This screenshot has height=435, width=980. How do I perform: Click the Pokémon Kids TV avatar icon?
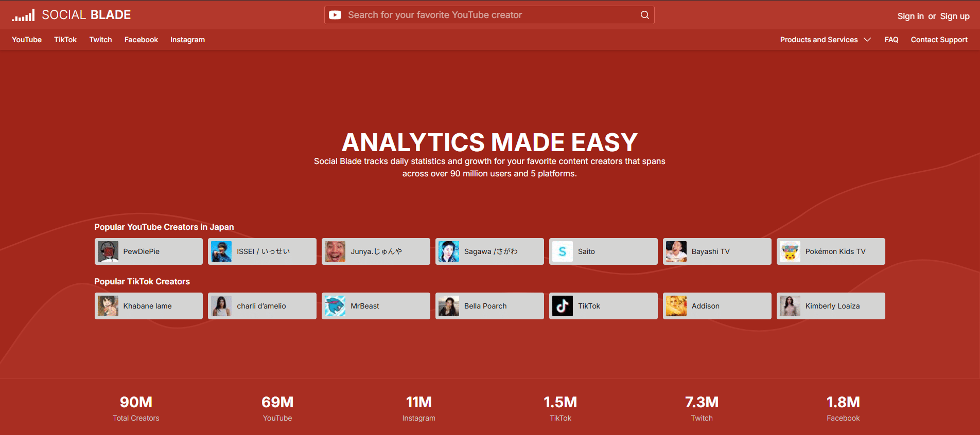(x=790, y=251)
